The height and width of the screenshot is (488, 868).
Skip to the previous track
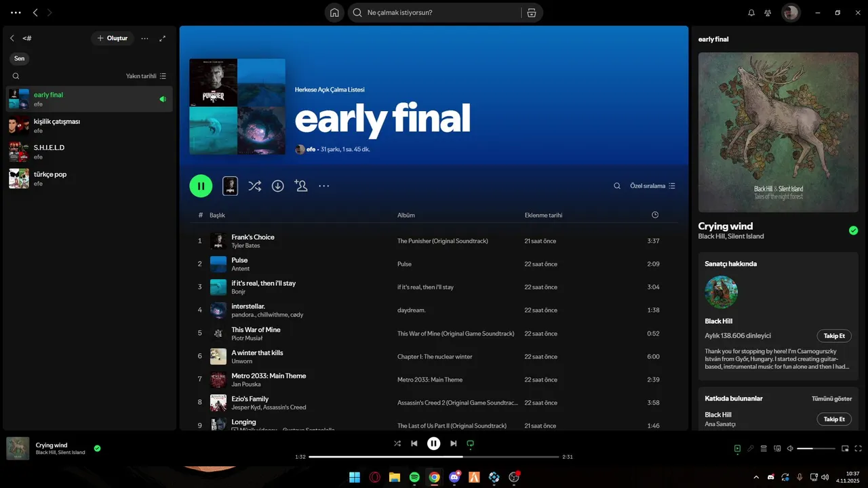pos(414,443)
